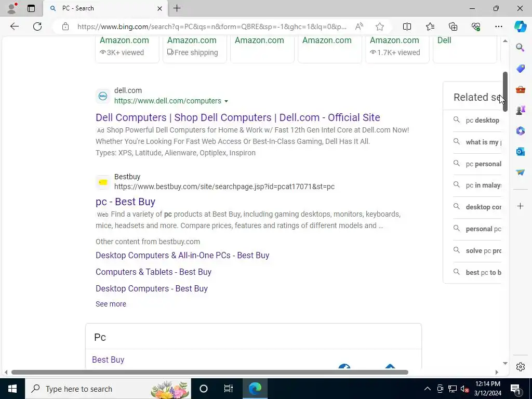Screen dimensions: 532x399
Task: Open sidebar Outlook icon
Action: pos(520,152)
